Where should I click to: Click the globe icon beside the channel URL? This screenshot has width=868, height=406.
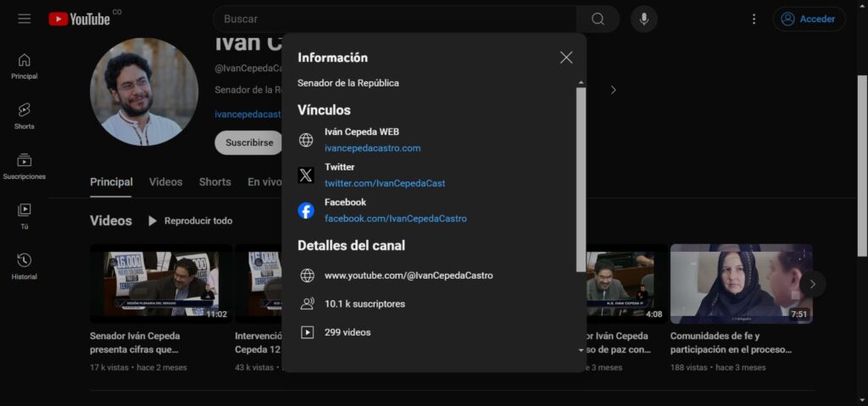[x=307, y=275]
